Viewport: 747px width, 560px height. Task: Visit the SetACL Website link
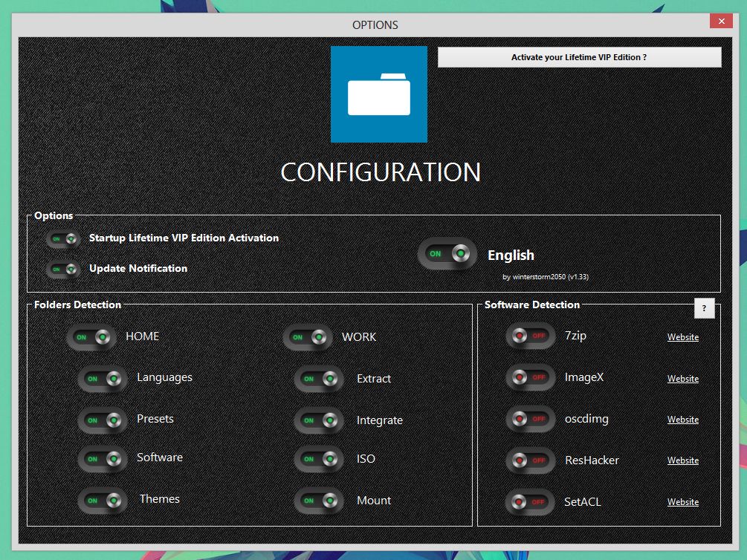(x=682, y=502)
